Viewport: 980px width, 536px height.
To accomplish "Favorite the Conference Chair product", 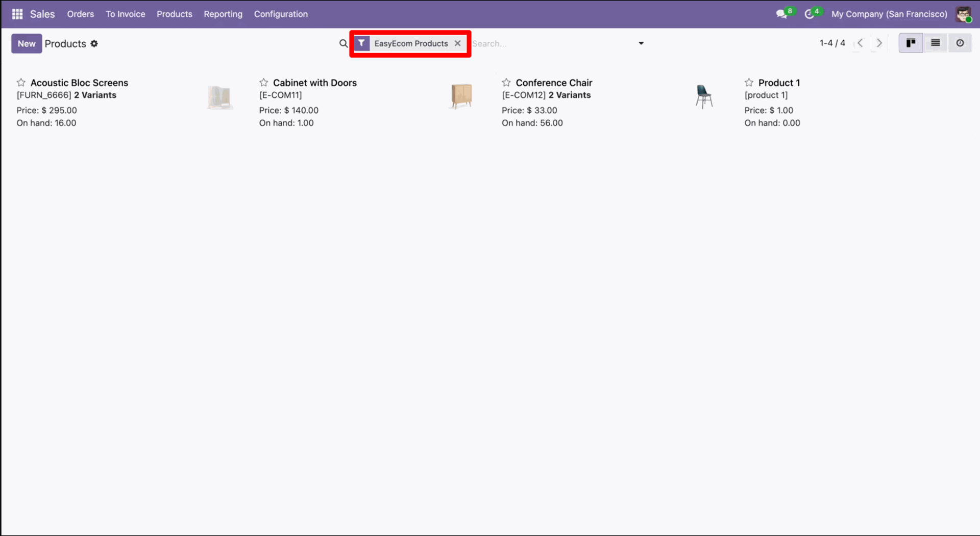I will point(506,83).
